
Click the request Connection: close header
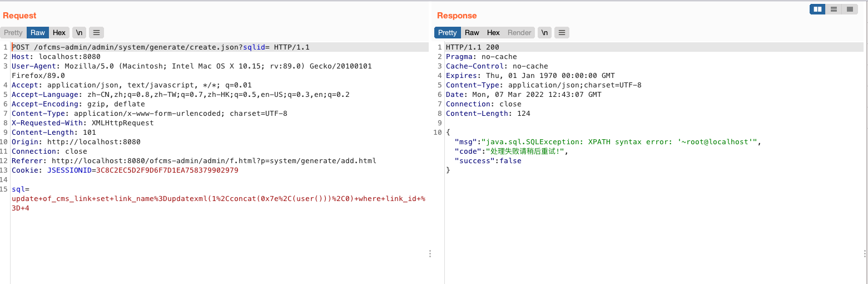point(49,151)
